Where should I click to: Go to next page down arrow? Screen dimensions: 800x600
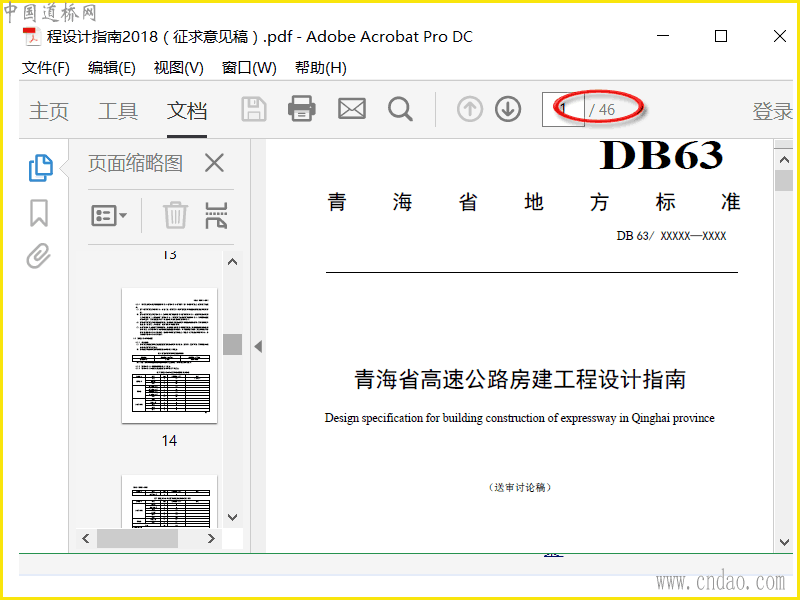[x=508, y=109]
